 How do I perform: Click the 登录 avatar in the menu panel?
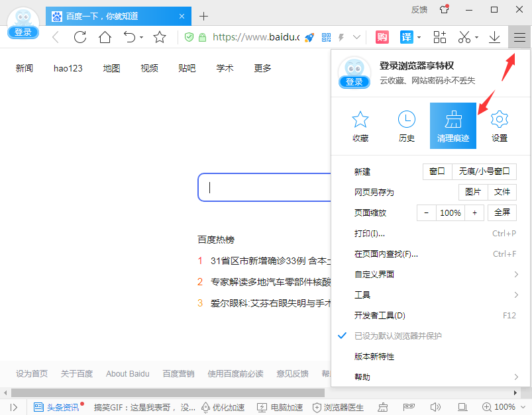pos(354,73)
